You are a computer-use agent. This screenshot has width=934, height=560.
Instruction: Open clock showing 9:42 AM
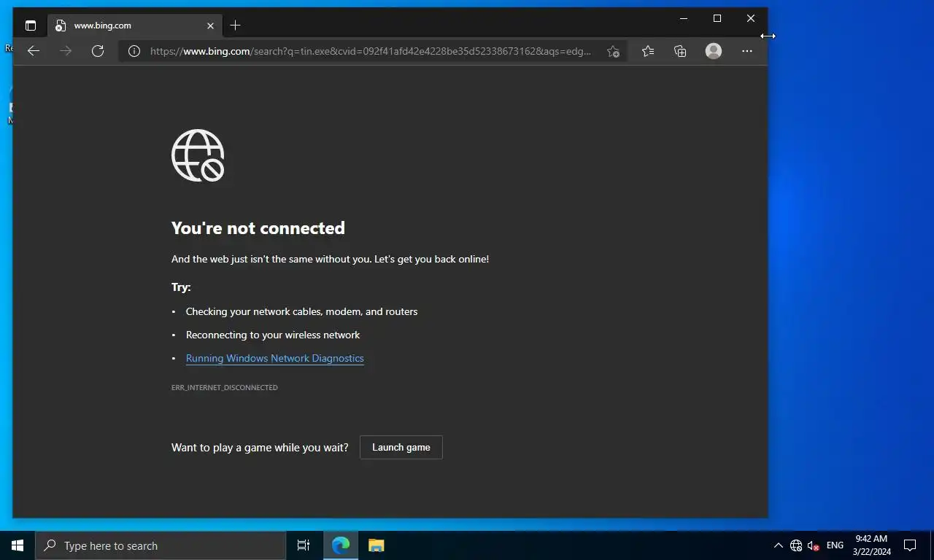pos(871,545)
